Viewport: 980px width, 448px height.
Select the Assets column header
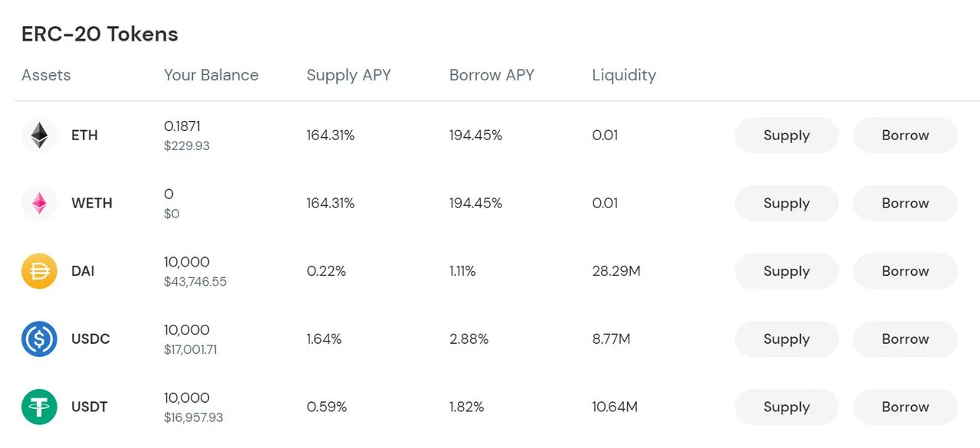point(46,75)
